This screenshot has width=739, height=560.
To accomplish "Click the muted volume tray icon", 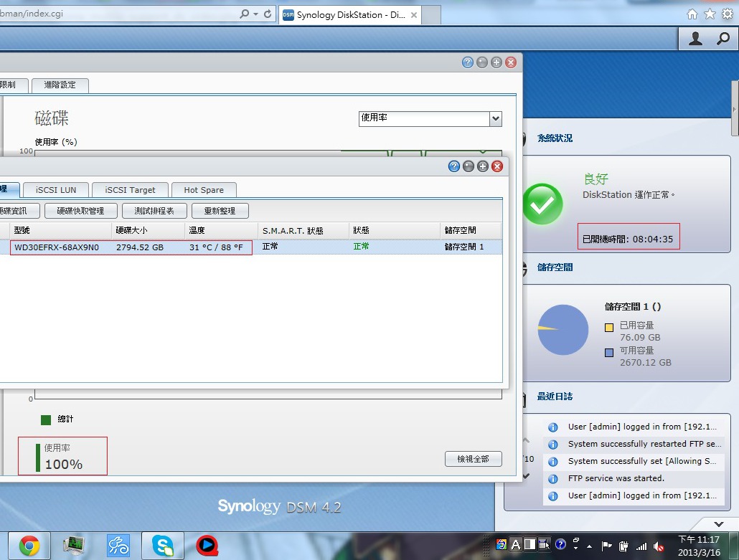I will pos(659,546).
